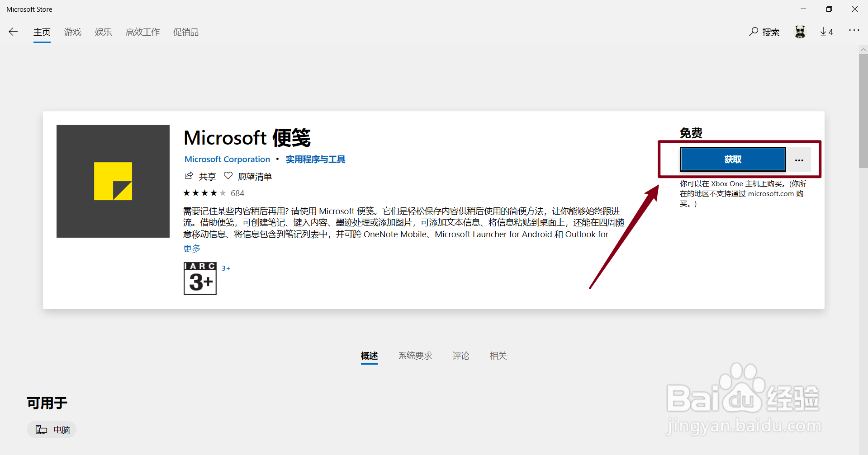Click the IARC 3+ rating badge
Screen dimensions: 868x455
point(200,278)
